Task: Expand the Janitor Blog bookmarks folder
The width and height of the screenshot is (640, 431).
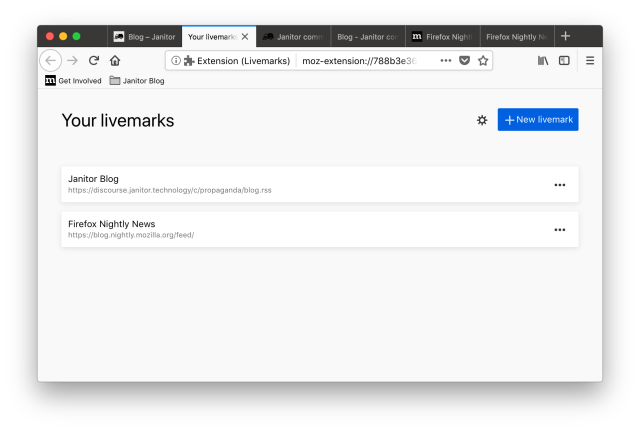Action: click(x=136, y=81)
